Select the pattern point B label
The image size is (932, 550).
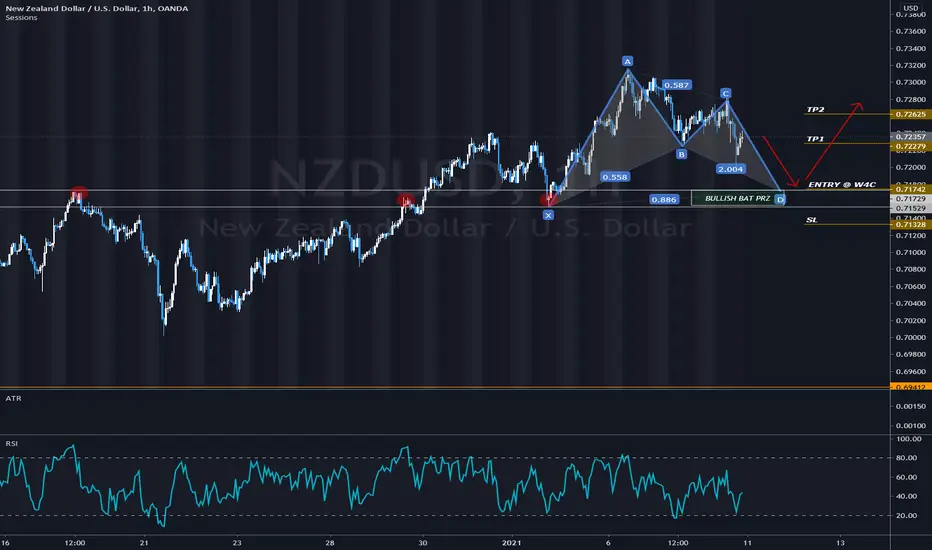(x=681, y=154)
